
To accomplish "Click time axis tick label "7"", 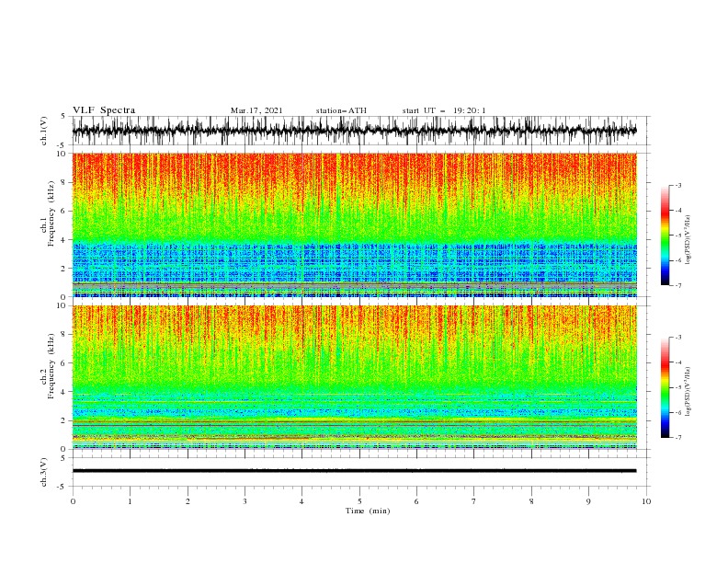I will click(x=474, y=501).
